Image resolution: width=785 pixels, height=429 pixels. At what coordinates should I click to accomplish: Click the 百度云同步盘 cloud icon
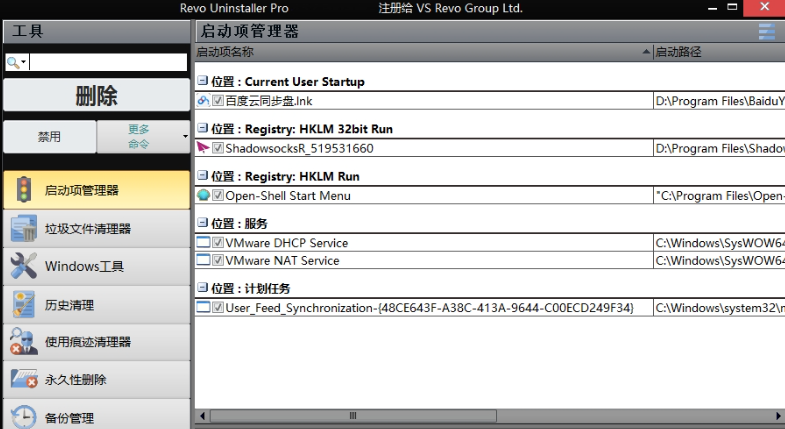click(x=203, y=101)
